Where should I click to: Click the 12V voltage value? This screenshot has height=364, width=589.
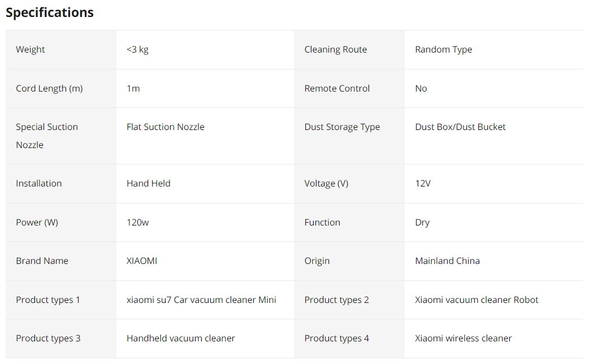(x=423, y=183)
